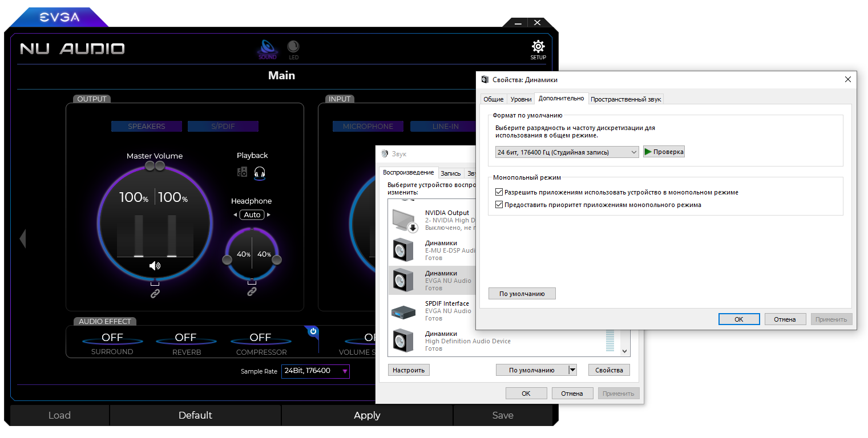Image resolution: width=868 pixels, height=438 pixels.
Task: Click the Auto headphone mode box
Action: 252,215
